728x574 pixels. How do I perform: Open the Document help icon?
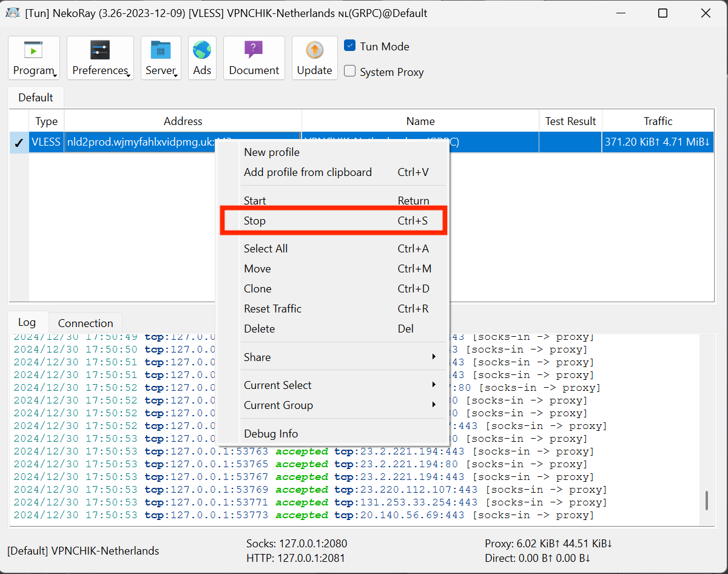(254, 50)
